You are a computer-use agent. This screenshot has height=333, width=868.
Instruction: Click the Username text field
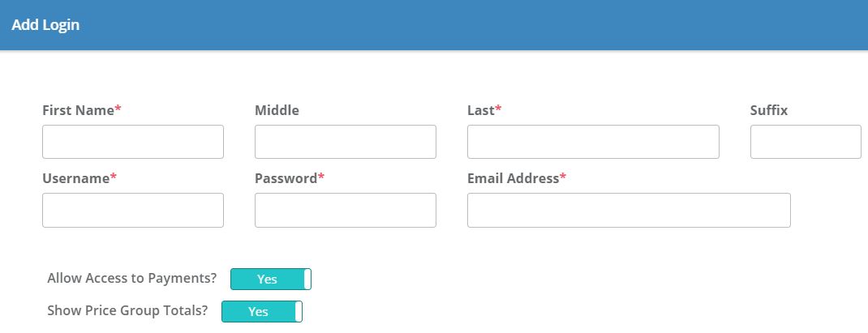click(133, 210)
